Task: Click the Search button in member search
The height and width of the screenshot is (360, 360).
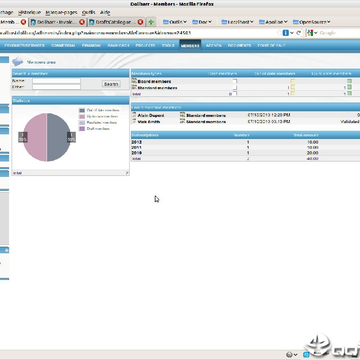Action: click(x=111, y=84)
